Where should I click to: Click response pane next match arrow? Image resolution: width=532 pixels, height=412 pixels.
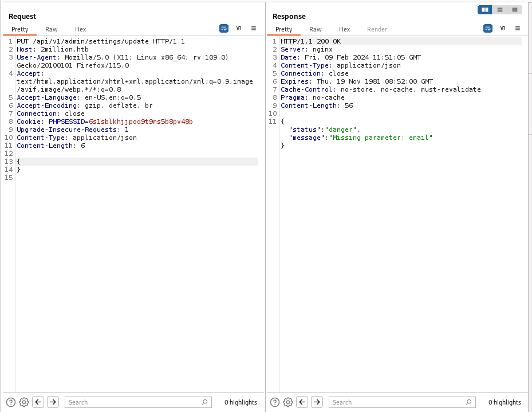(x=317, y=402)
